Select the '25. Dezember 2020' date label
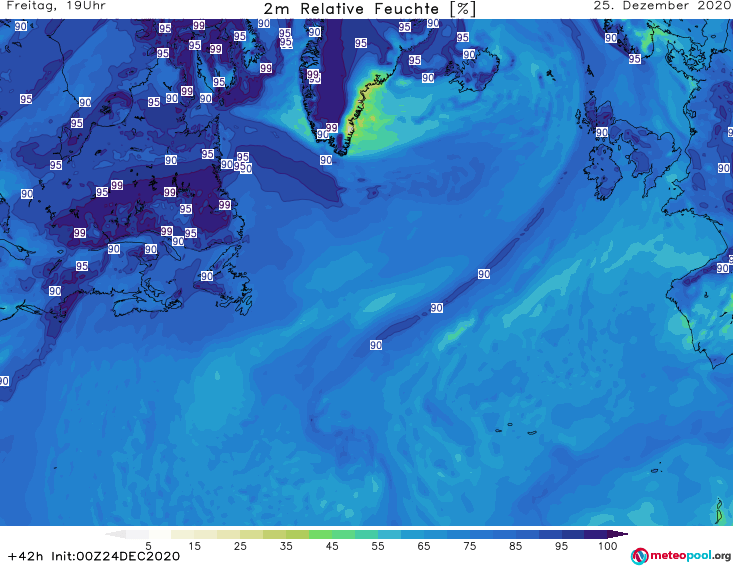The height and width of the screenshot is (566, 733). click(662, 6)
